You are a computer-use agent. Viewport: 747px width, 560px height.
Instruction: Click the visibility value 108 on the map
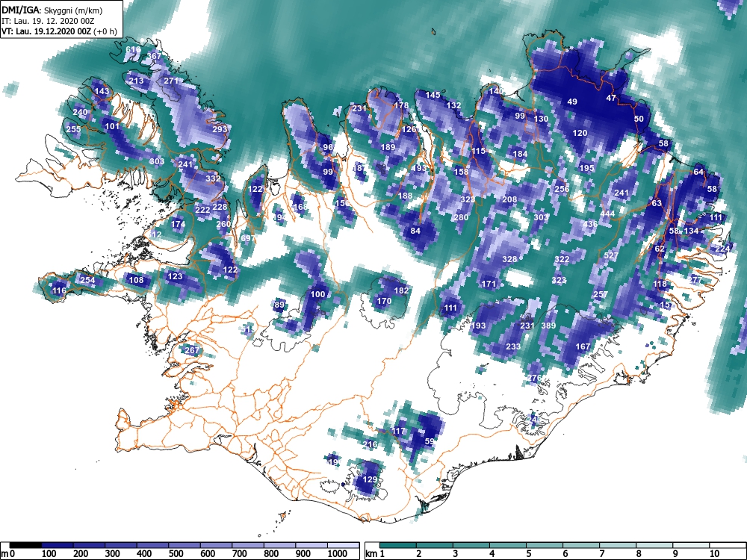tap(136, 280)
